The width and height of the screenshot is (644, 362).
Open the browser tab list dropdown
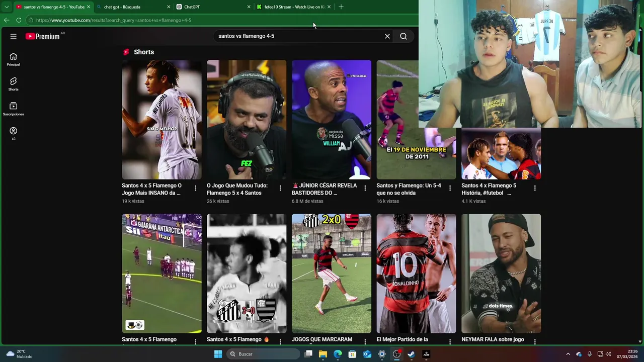coord(7,7)
